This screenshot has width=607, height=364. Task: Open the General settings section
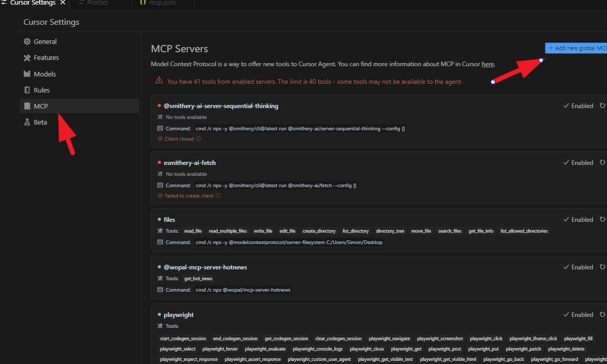point(45,41)
